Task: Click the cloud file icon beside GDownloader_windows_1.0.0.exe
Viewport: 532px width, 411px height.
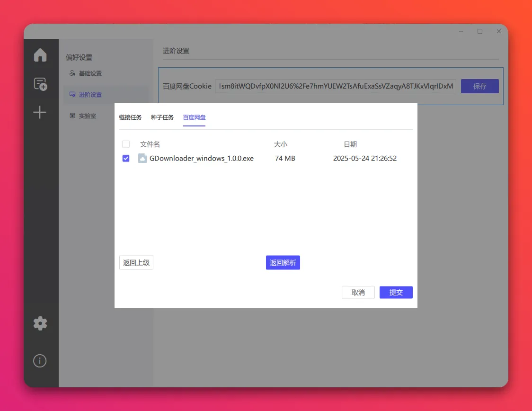Action: (x=142, y=159)
